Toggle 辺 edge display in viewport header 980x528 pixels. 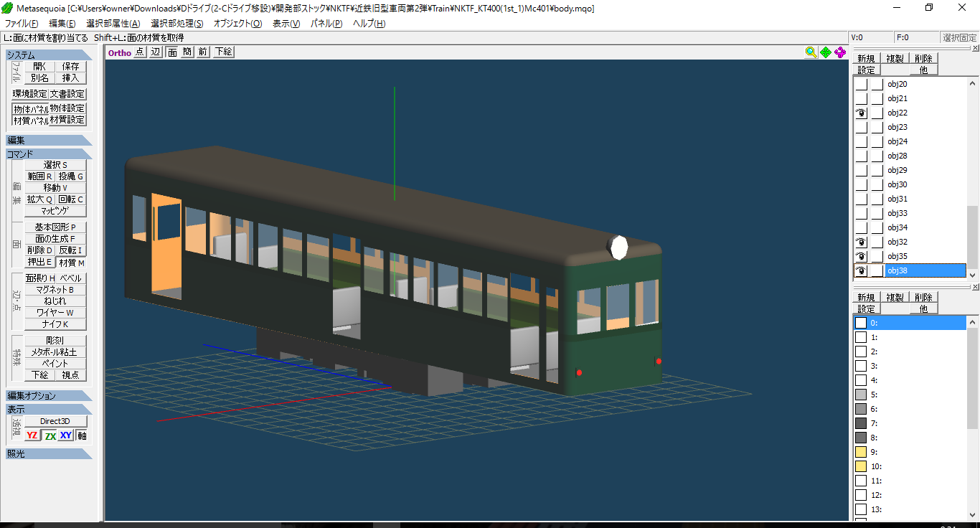click(156, 52)
